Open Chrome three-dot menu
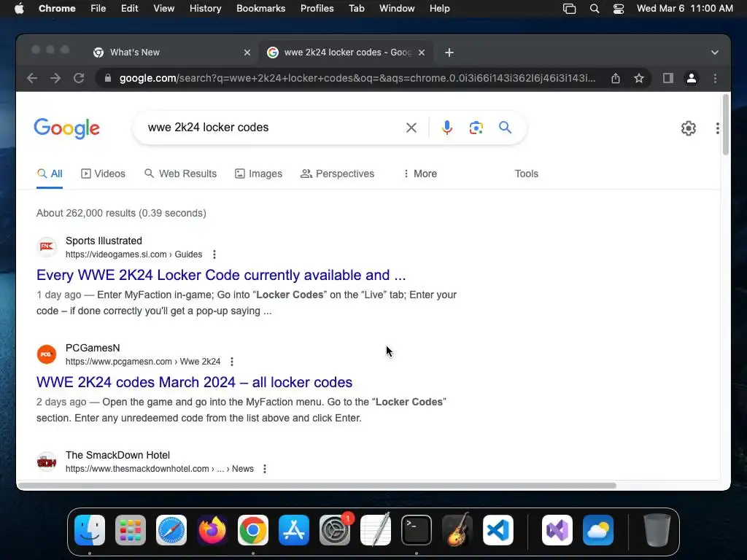Screen dimensions: 747x560 [715, 78]
